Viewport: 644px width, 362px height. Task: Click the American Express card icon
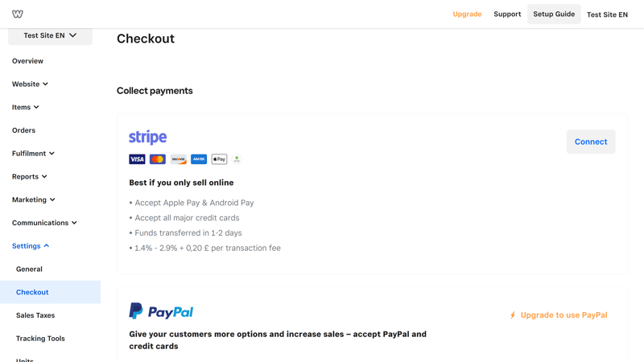click(199, 159)
